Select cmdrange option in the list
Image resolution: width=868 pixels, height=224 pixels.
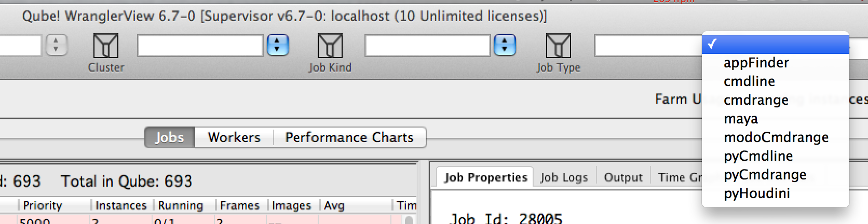(x=756, y=100)
